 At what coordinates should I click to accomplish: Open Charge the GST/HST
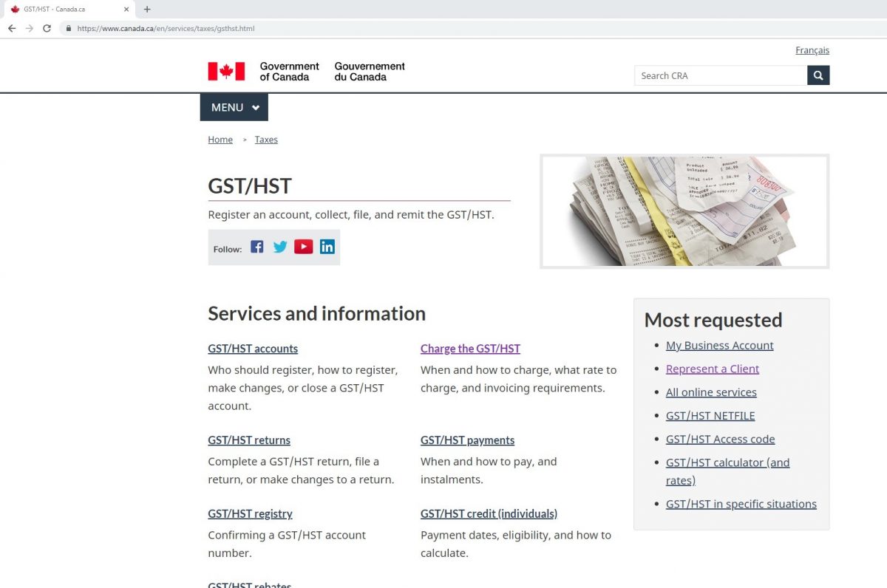[470, 348]
